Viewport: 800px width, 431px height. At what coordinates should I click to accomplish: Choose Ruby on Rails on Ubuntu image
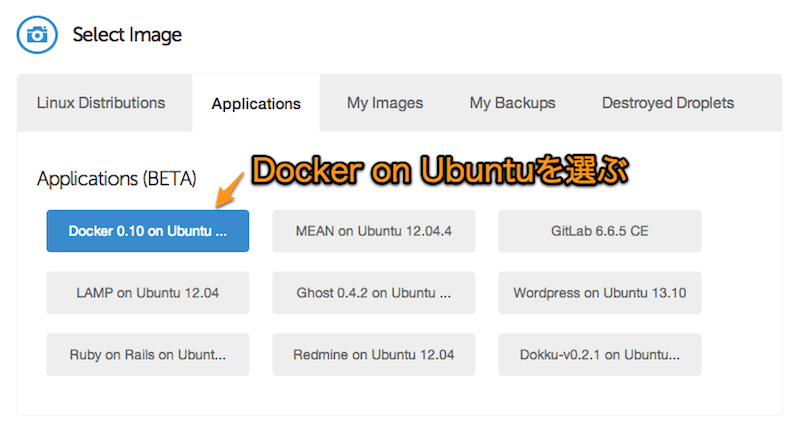(148, 354)
